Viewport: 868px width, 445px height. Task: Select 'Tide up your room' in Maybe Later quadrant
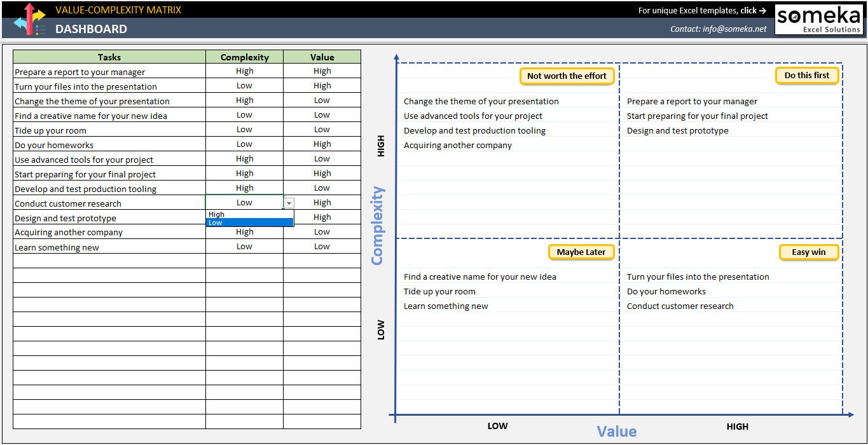(439, 291)
